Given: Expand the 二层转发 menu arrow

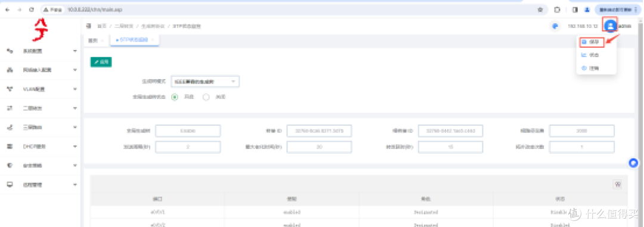Looking at the screenshot, I should point(75,108).
